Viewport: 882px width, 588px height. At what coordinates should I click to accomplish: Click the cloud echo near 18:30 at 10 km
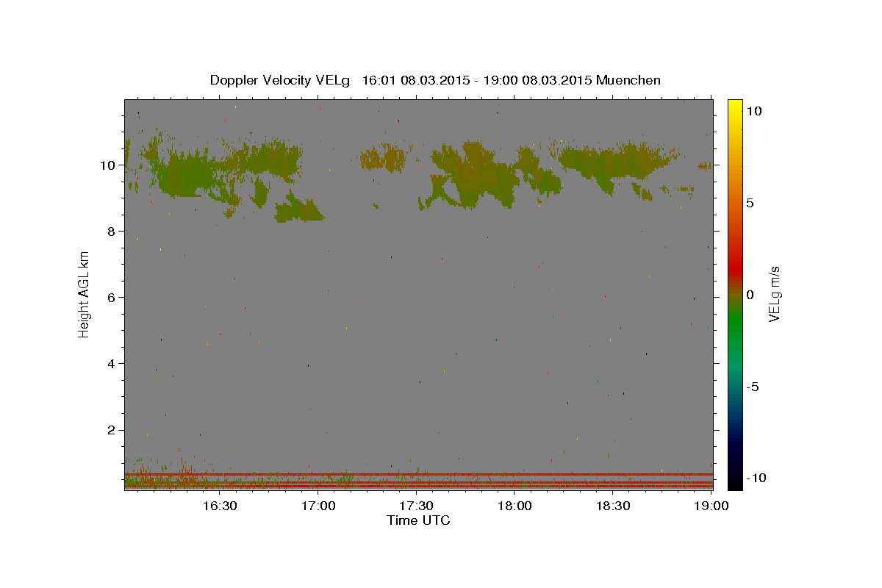pyautogui.click(x=614, y=163)
